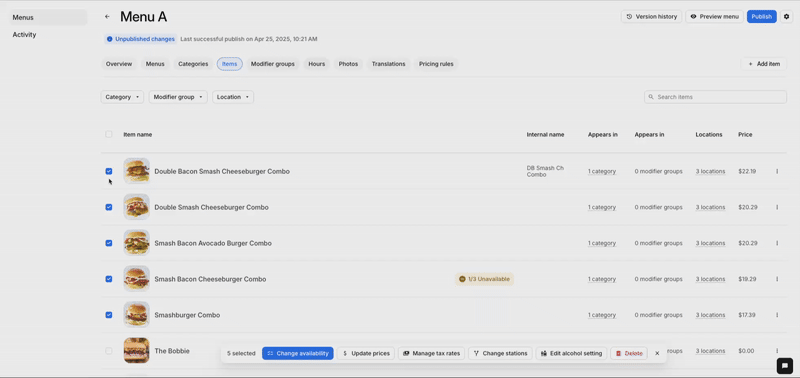Switch to the Modifier groups tab
800x378 pixels.
(272, 64)
